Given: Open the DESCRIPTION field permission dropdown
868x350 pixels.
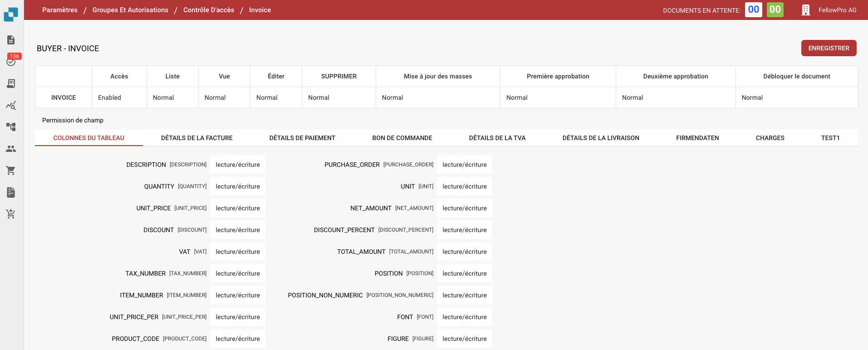Looking at the screenshot, I should (x=238, y=165).
